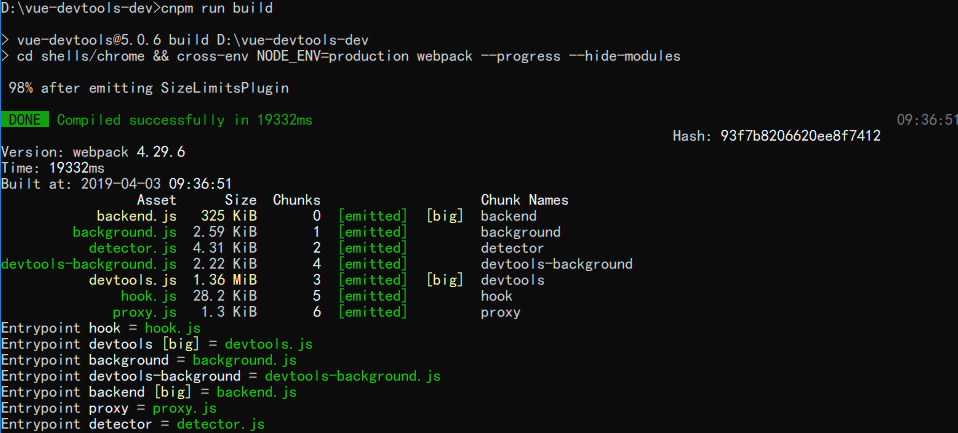Screen dimensions: 958x433
Task: Click the "Chunks" column header
Action: 296,200
